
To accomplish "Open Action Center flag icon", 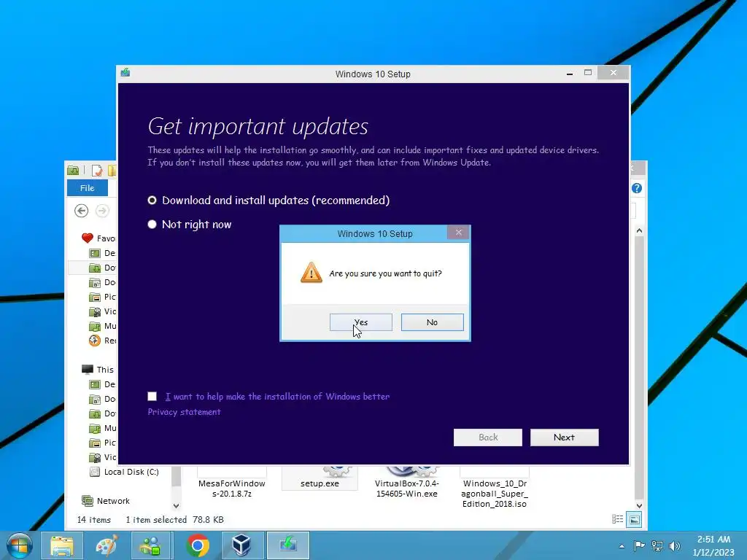I will (x=639, y=545).
